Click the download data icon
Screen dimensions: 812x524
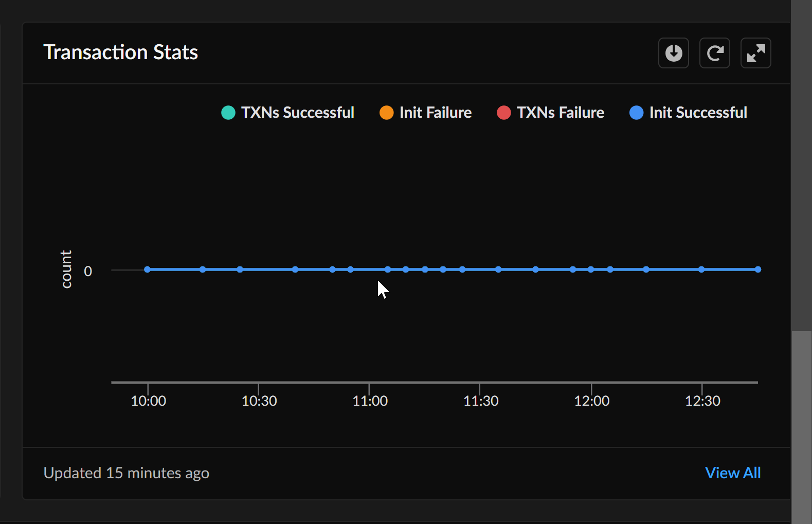[x=674, y=52]
